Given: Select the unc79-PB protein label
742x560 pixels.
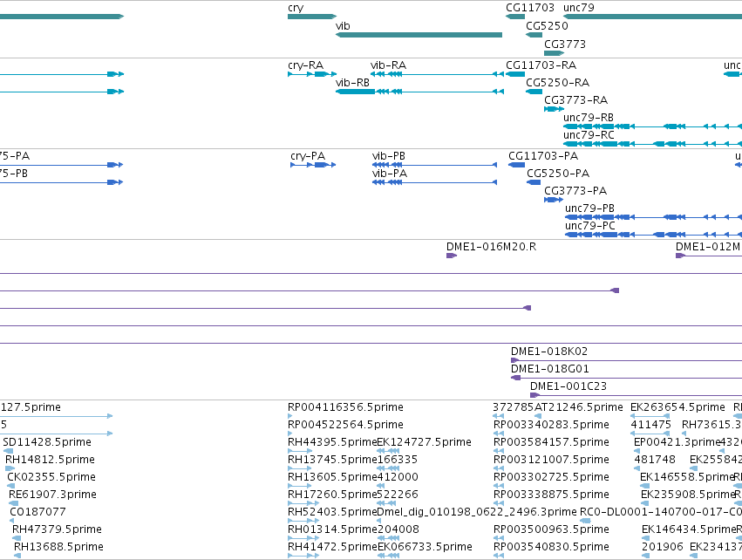Looking at the screenshot, I should pyautogui.click(x=589, y=208).
